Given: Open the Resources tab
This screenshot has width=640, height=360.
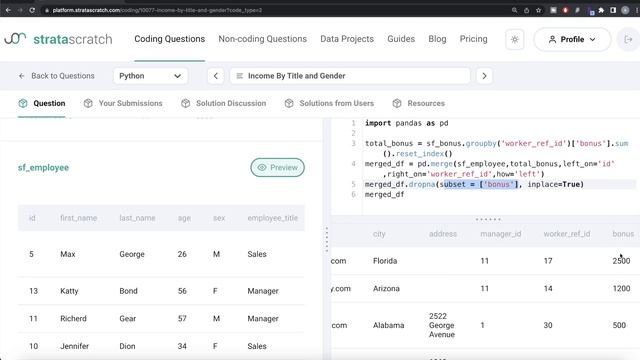Looking at the screenshot, I should [x=418, y=103].
